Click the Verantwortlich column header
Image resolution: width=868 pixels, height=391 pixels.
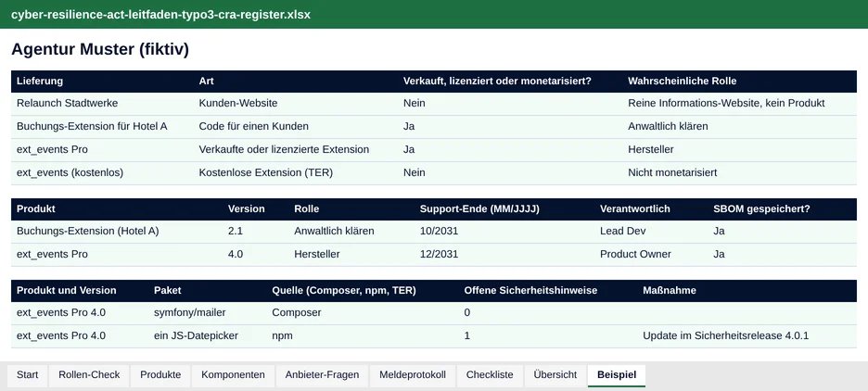click(635, 209)
